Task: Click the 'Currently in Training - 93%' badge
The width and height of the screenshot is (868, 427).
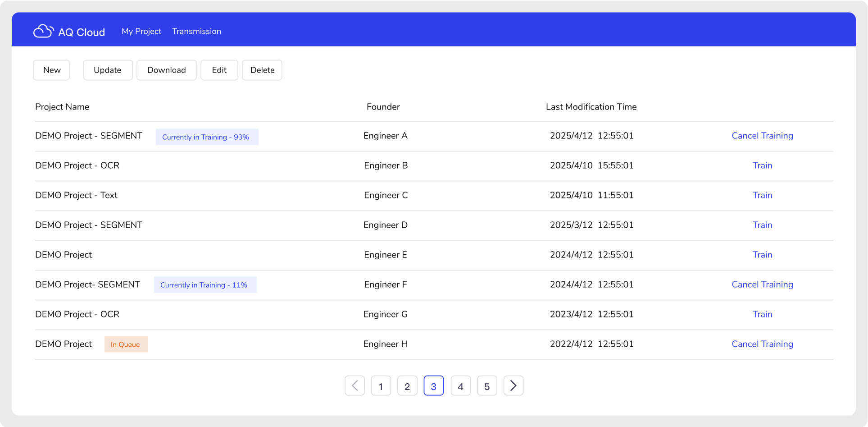Action: click(x=207, y=137)
